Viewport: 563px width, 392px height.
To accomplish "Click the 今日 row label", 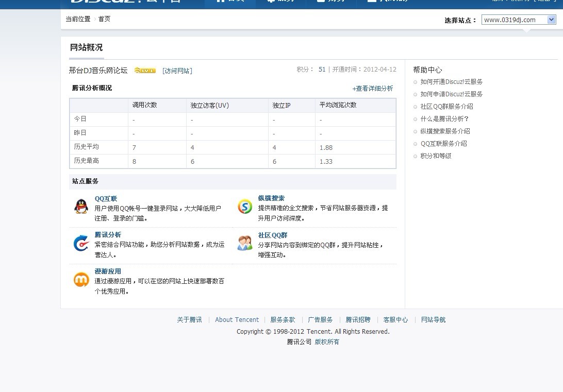I will 80,119.
